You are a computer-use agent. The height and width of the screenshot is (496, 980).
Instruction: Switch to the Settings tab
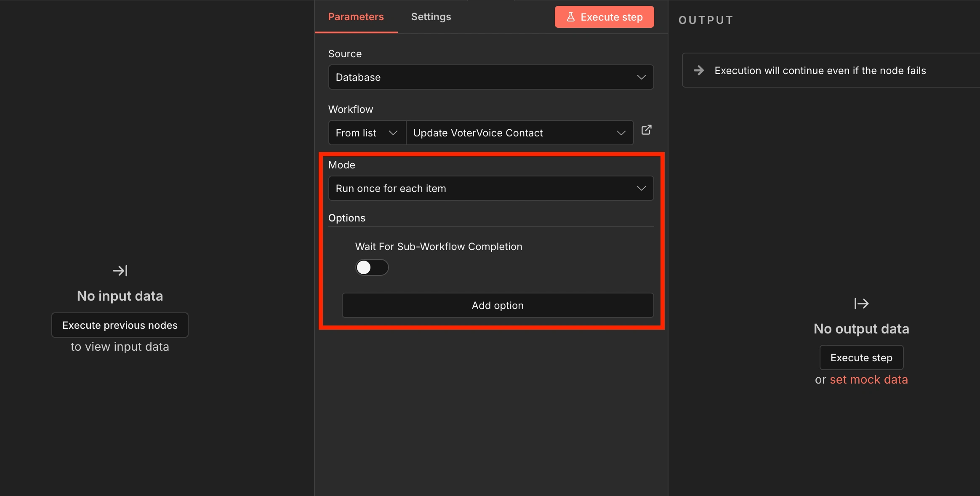pos(431,17)
